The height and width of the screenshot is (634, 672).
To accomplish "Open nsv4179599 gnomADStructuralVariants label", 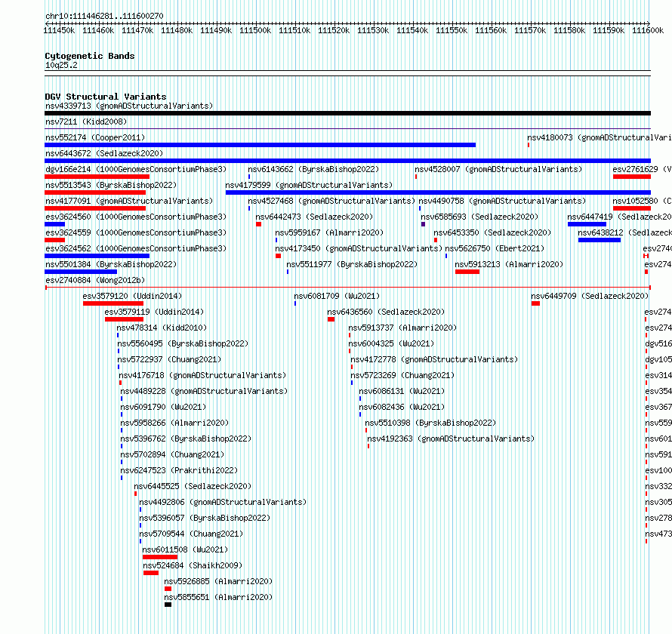I will click(309, 185).
